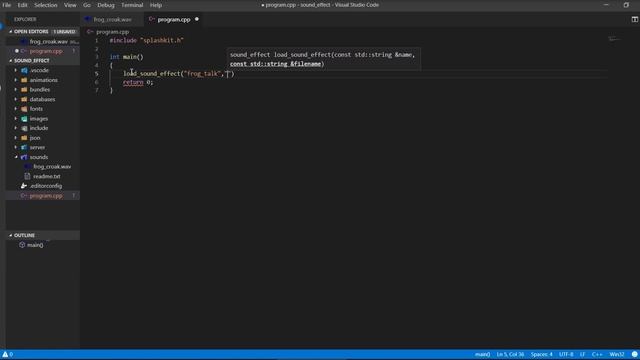The height and width of the screenshot is (360, 640).
Task: Click the json folder icon
Action: 24,138
